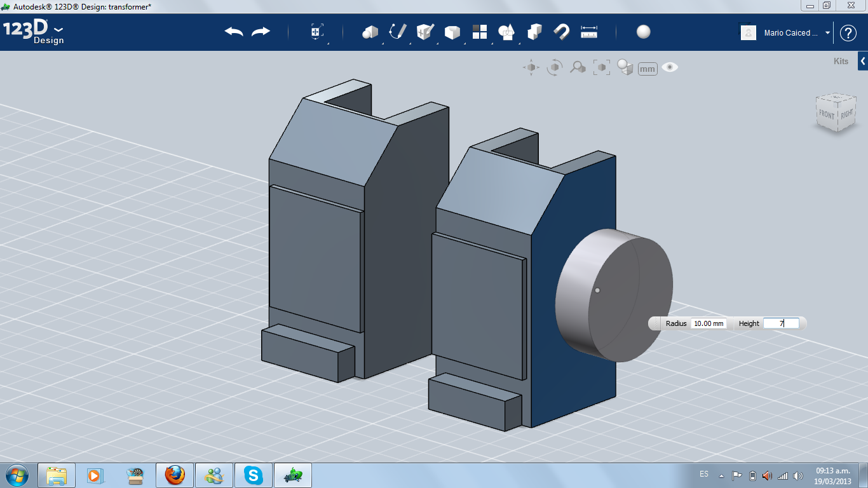Open Skype from the taskbar
This screenshot has height=488, width=868.
253,475
